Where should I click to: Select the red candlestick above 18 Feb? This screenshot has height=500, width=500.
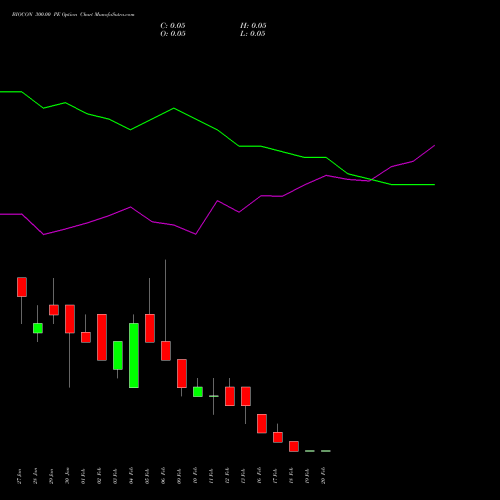[x=294, y=446]
